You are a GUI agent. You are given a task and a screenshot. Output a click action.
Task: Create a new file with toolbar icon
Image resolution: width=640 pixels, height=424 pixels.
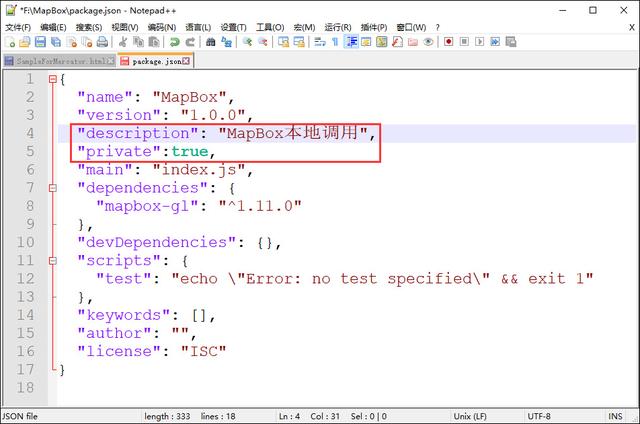[x=10, y=42]
